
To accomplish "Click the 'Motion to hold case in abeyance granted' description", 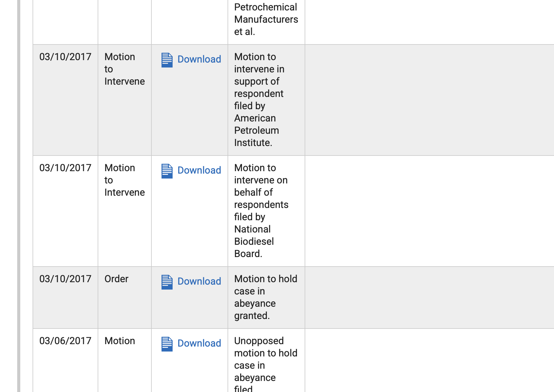I will click(266, 297).
